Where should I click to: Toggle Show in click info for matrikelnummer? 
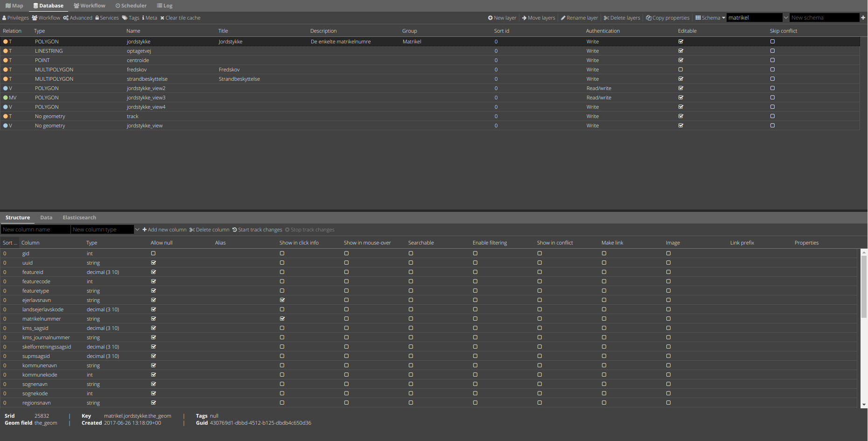pyautogui.click(x=282, y=319)
